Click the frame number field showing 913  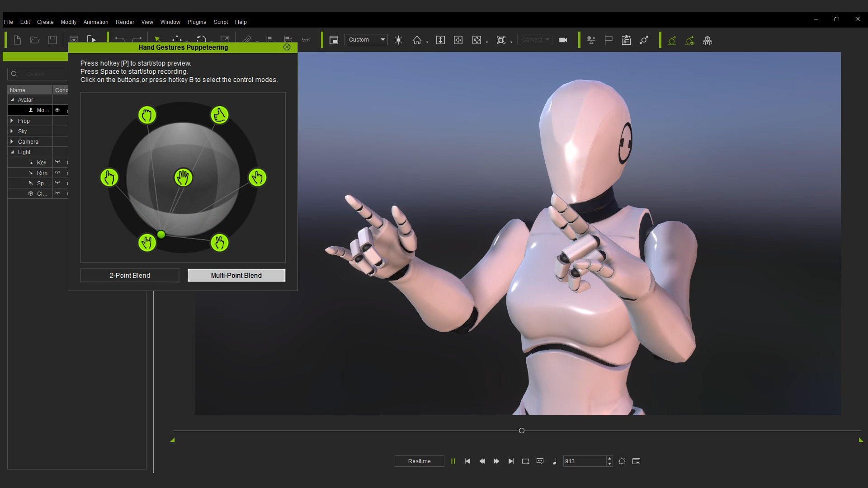pyautogui.click(x=584, y=461)
